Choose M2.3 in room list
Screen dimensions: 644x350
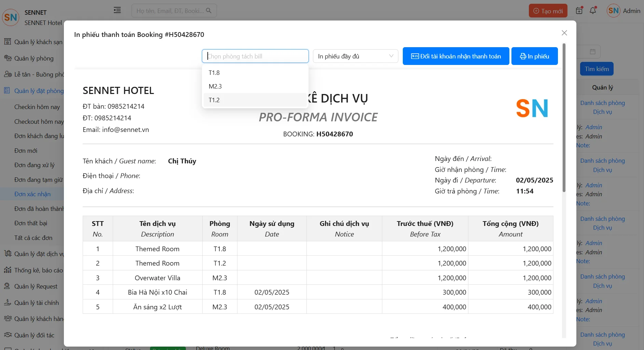[215, 86]
